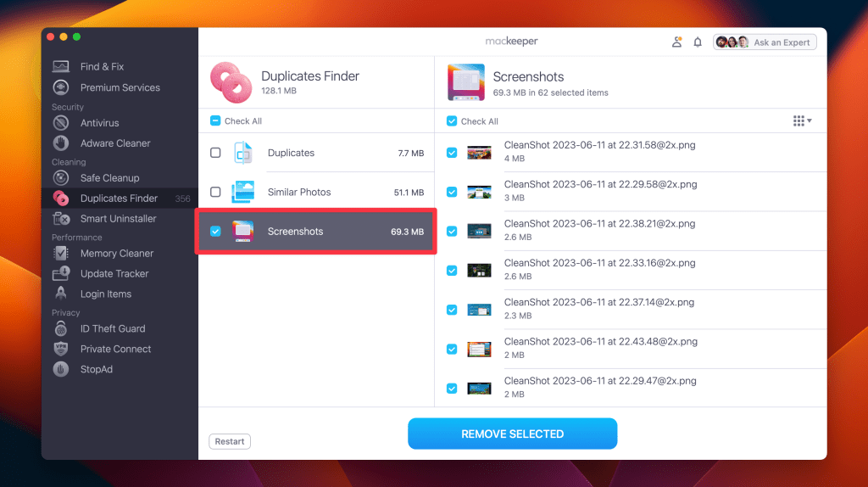Click the Find & Fix laptop icon
The image size is (868, 487).
click(x=61, y=66)
